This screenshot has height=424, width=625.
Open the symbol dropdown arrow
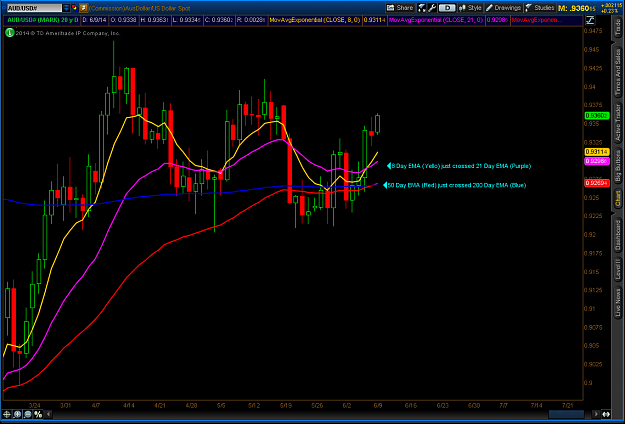(x=66, y=8)
